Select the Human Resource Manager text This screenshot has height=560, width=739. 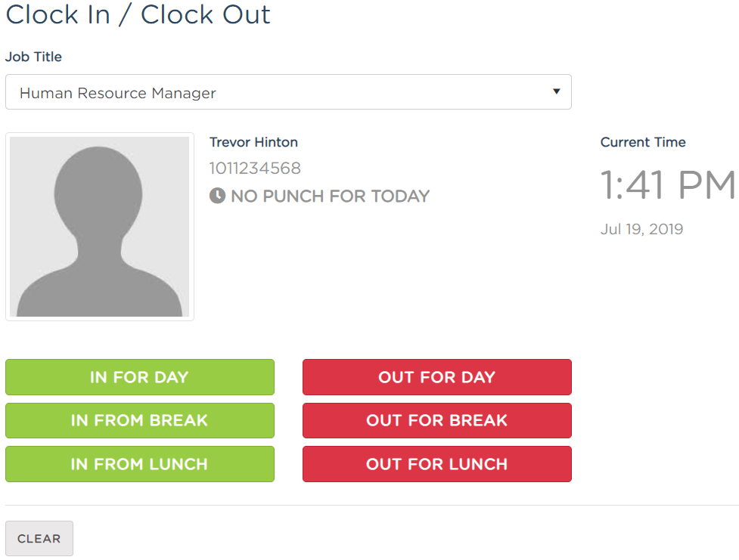click(x=118, y=93)
